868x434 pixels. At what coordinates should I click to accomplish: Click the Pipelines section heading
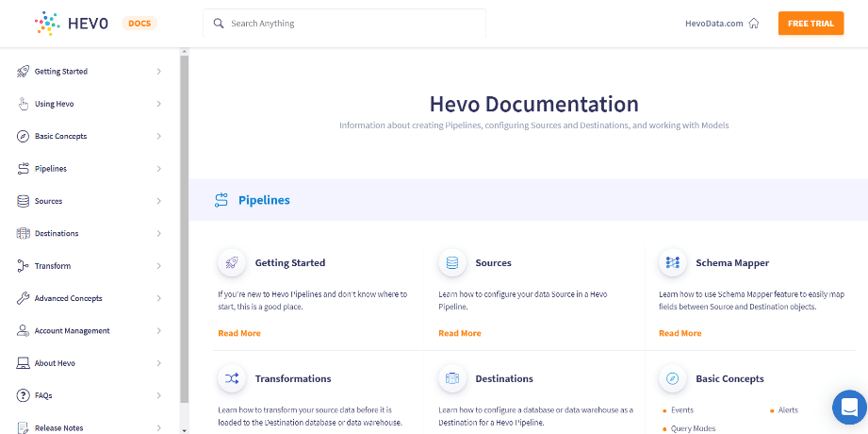point(264,200)
